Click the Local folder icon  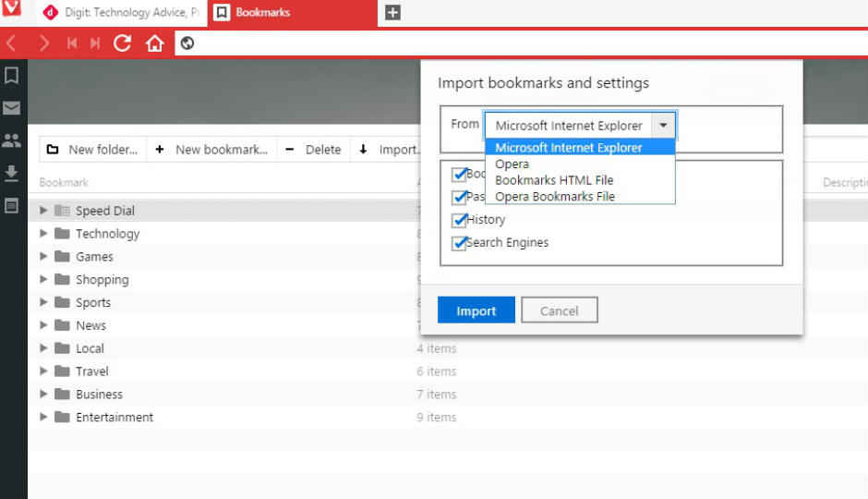(62, 348)
